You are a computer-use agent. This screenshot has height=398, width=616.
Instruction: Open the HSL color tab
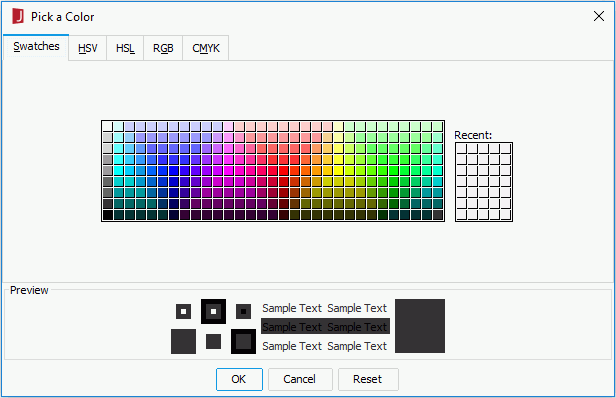(x=125, y=48)
